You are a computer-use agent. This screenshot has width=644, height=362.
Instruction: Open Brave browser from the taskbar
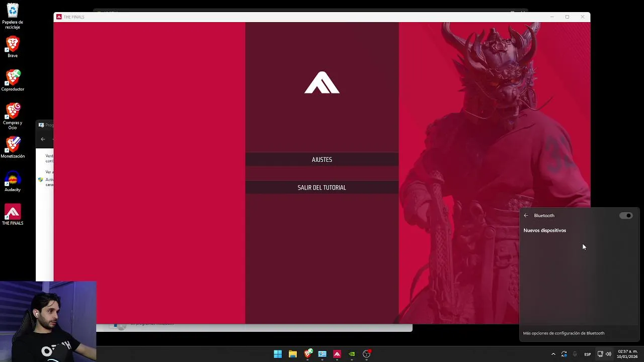(308, 354)
